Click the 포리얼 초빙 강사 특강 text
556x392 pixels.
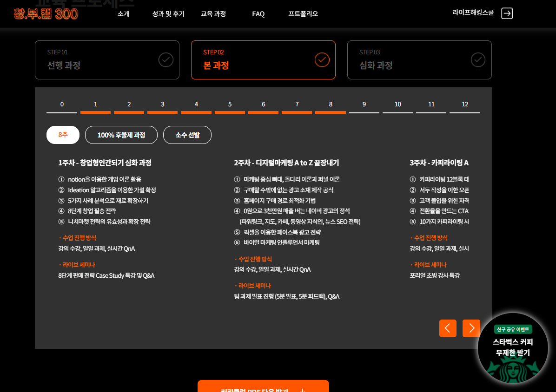tap(435, 275)
